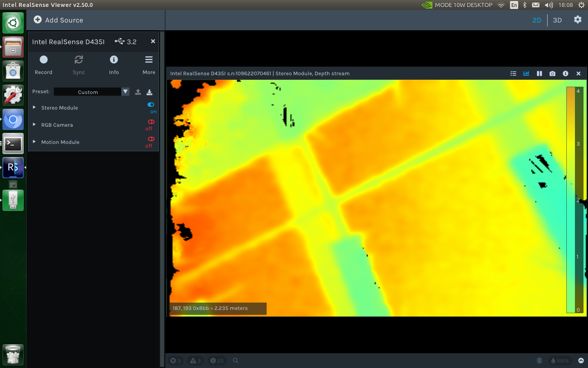588x368 pixels.
Task: Open the USB drive icon in dock
Action: [13, 200]
